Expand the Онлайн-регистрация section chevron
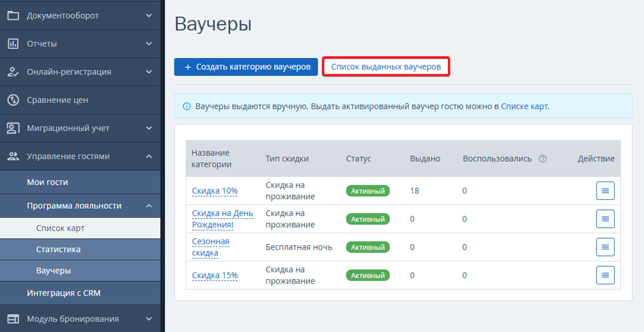This screenshot has height=332, width=644. tap(149, 72)
